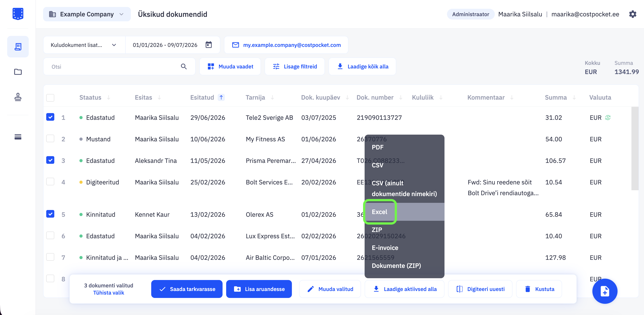644x315 pixels.
Task: Click the table vertical scrollbar
Action: pyautogui.click(x=635, y=149)
